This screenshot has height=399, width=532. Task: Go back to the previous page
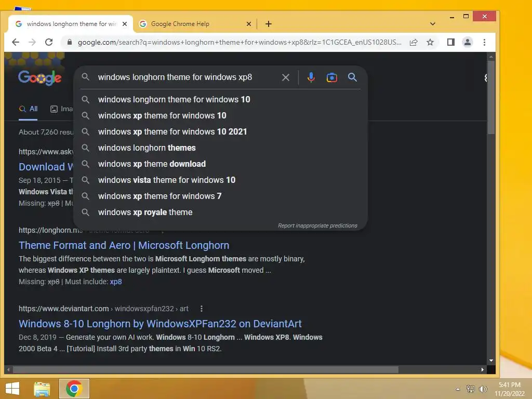click(x=16, y=42)
